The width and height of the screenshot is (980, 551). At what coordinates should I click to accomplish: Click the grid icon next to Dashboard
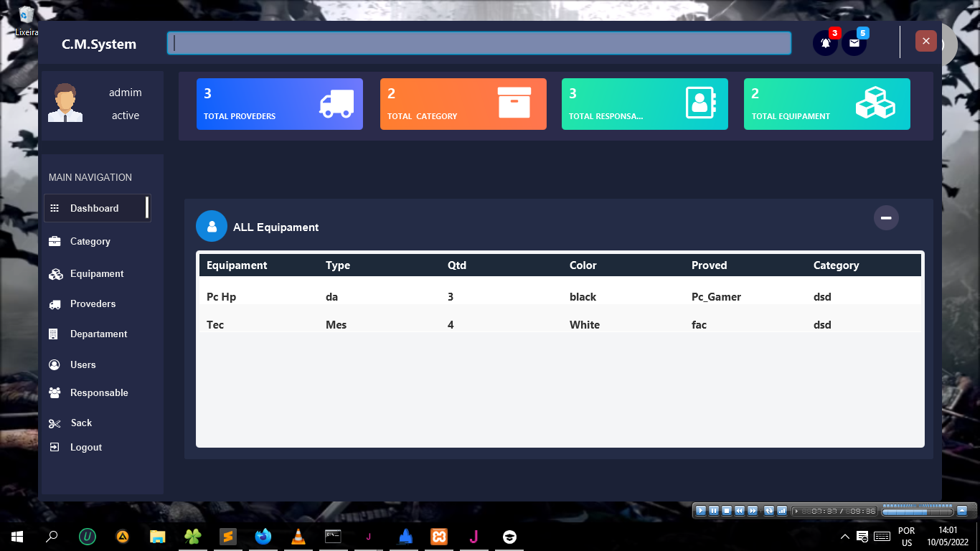55,208
